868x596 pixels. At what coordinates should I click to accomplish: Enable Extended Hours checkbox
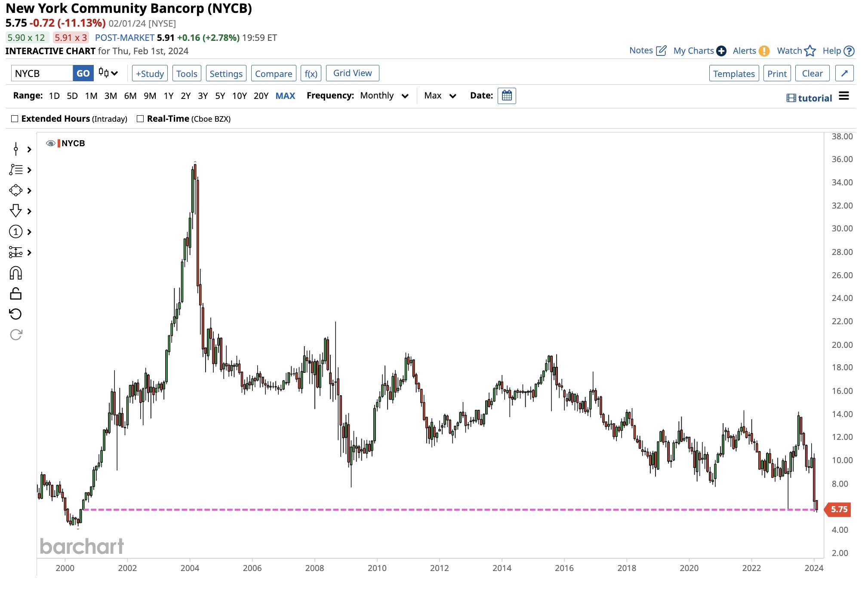[15, 119]
